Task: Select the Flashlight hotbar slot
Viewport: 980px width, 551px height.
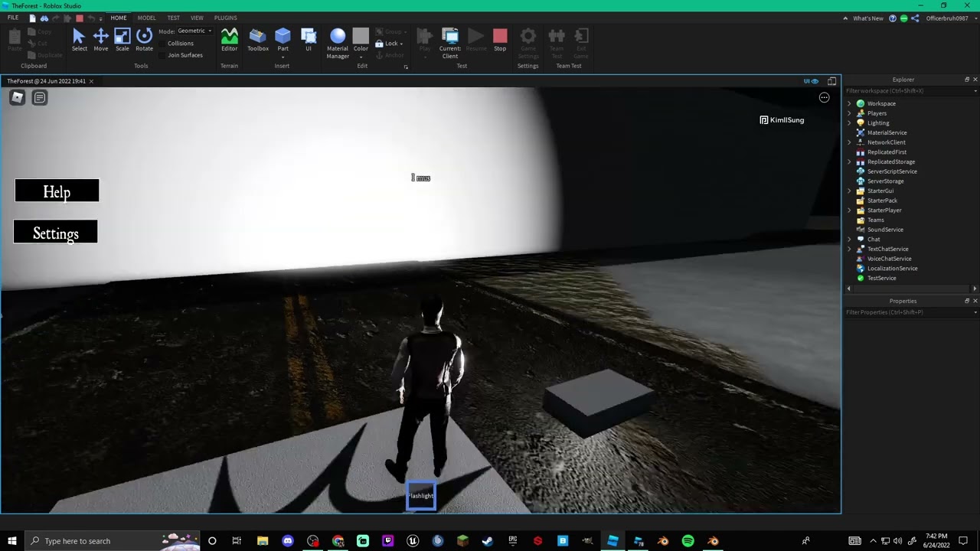Action: pos(420,496)
